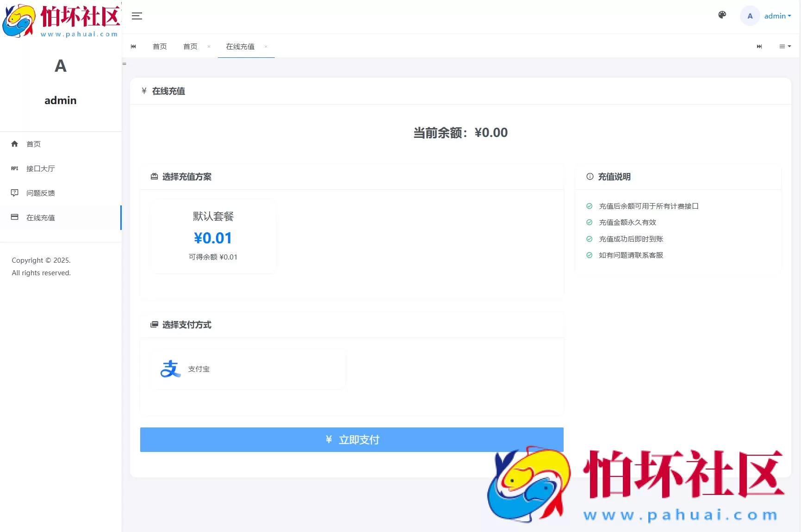Image resolution: width=801 pixels, height=532 pixels.
Task: Click the hamburger menu icon at top left
Action: coord(137,16)
